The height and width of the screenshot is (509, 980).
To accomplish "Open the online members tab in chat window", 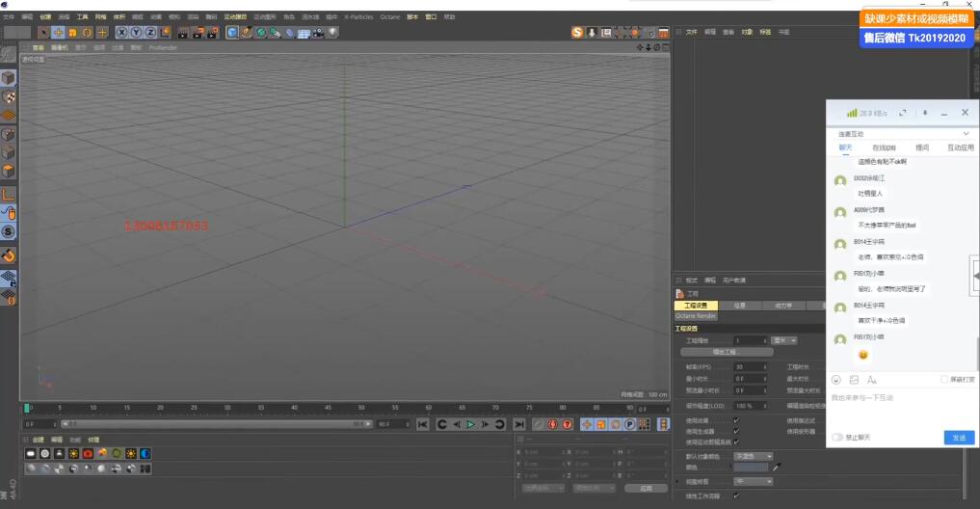I will (x=884, y=147).
